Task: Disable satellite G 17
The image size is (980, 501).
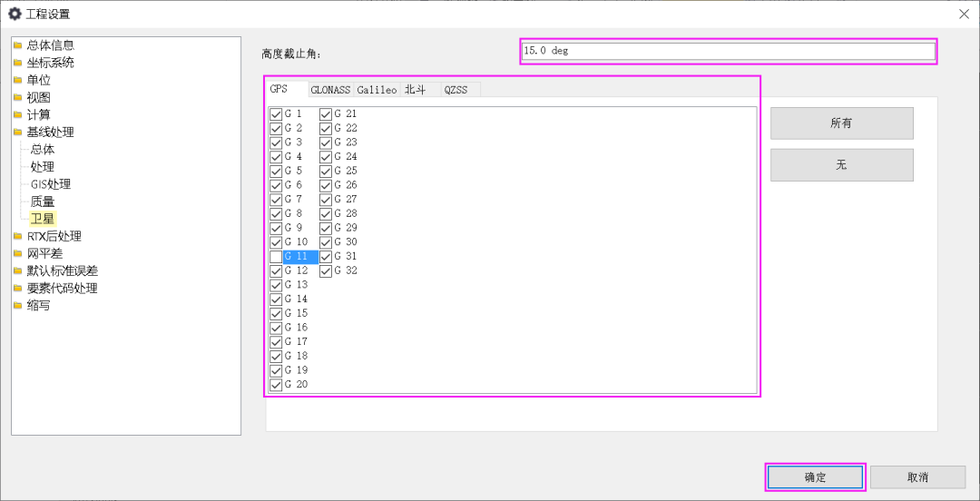Action: click(x=276, y=342)
